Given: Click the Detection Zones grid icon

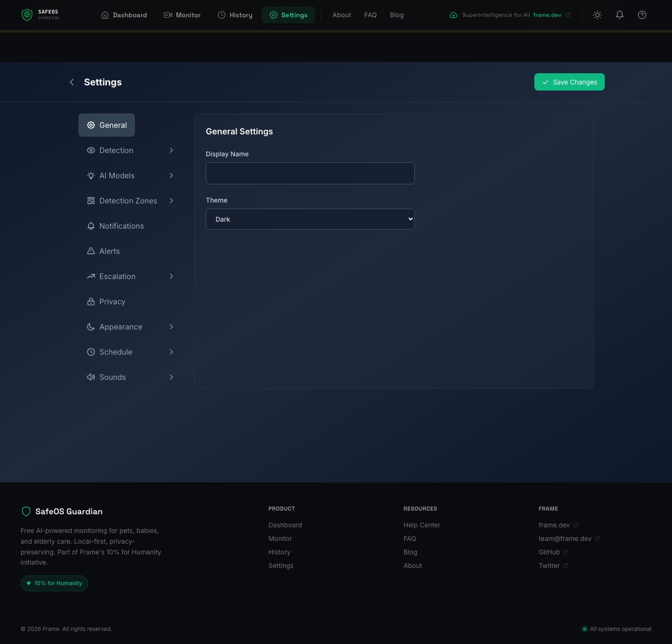Looking at the screenshot, I should pyautogui.click(x=91, y=201).
